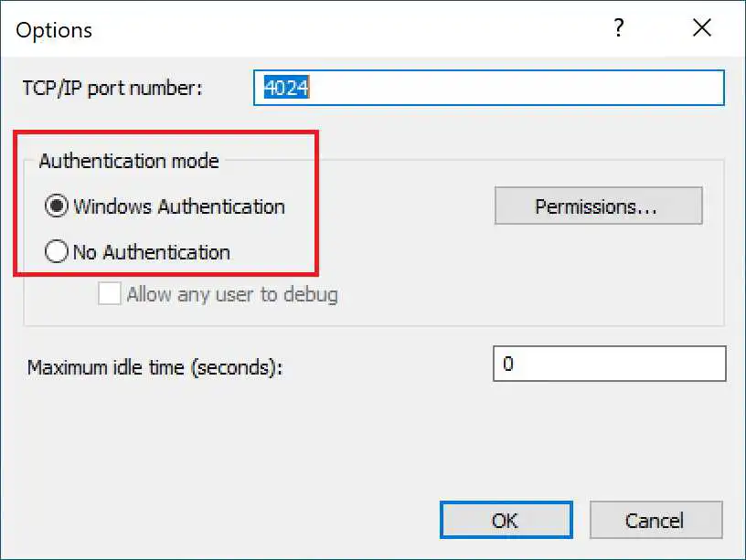Click the TCP/IP port number field
746x560 pixels.
[x=488, y=88]
